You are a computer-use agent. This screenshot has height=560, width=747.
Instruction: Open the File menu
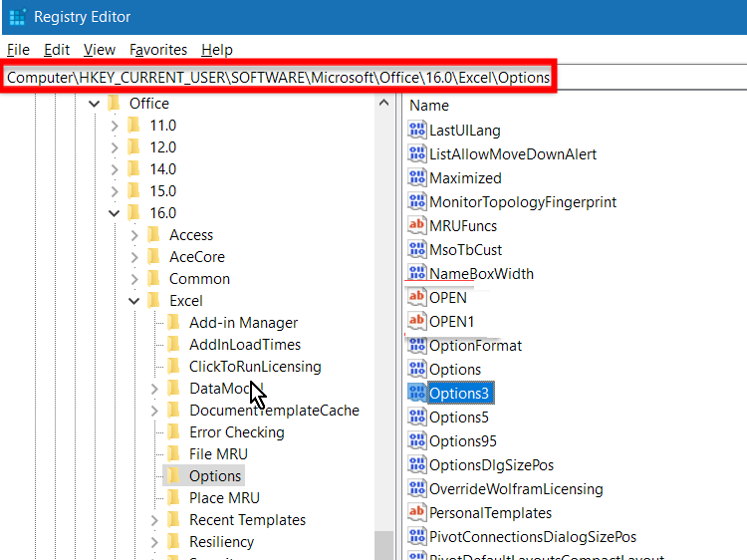(x=18, y=50)
